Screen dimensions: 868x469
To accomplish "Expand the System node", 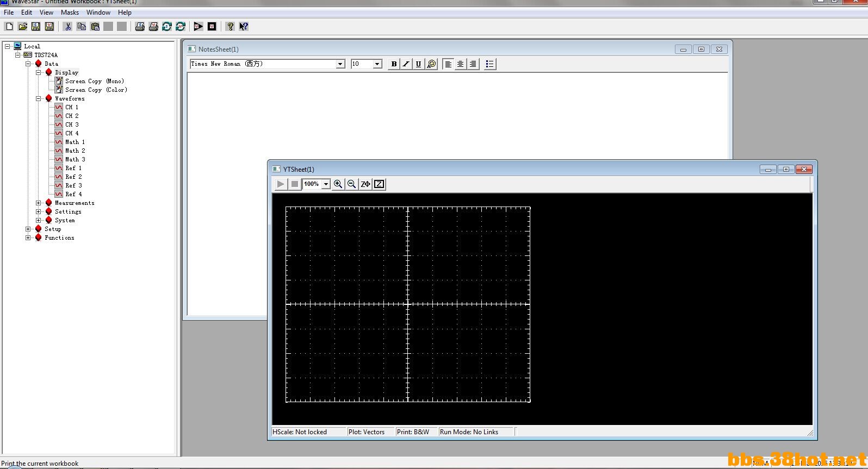I will (38, 220).
